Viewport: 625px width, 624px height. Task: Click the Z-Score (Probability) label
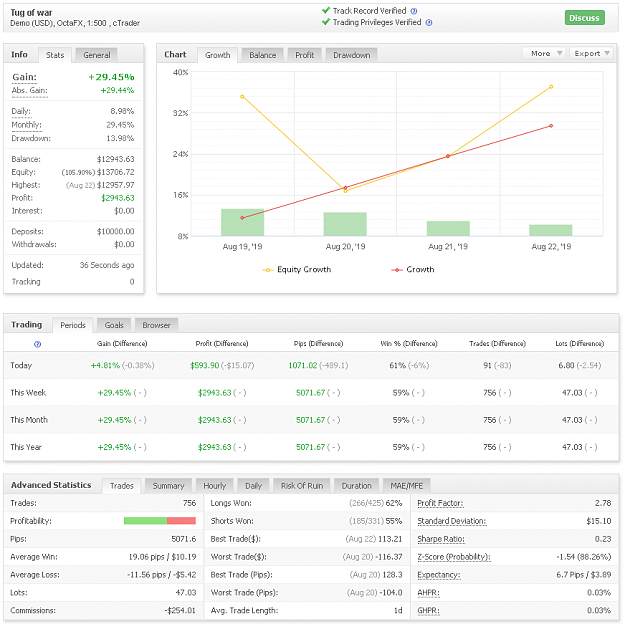click(454, 557)
